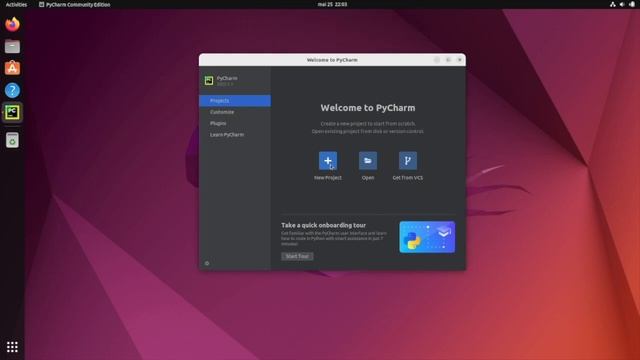Screen dimensions: 640x360
Task: Click the Get from VCS branch icon
Action: click(x=408, y=161)
